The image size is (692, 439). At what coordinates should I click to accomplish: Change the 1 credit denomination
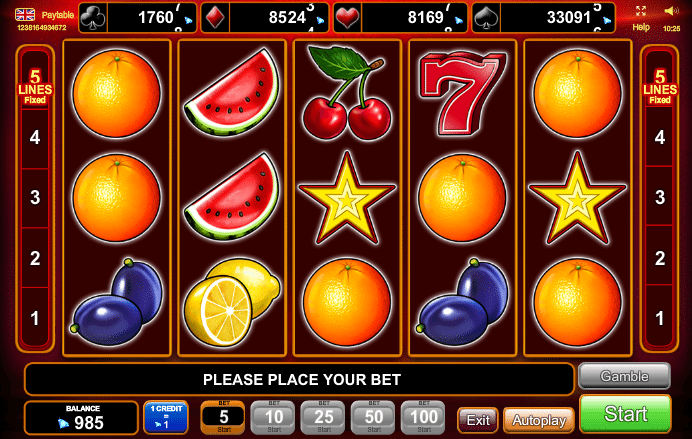tap(166, 417)
